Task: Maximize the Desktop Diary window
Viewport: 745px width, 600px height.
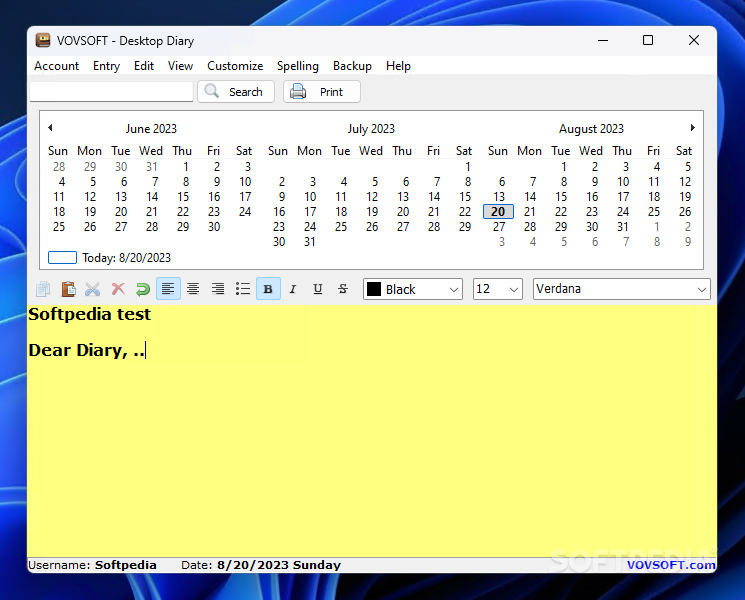Action: click(x=648, y=40)
